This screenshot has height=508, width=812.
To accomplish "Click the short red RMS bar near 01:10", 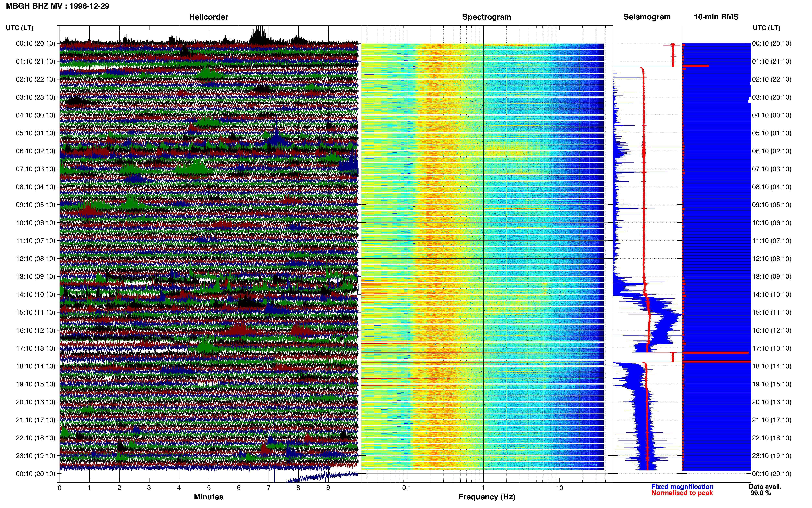I will point(696,66).
